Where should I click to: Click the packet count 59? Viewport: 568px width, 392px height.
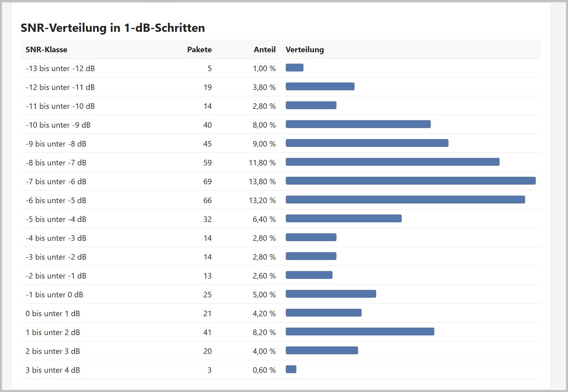208,163
